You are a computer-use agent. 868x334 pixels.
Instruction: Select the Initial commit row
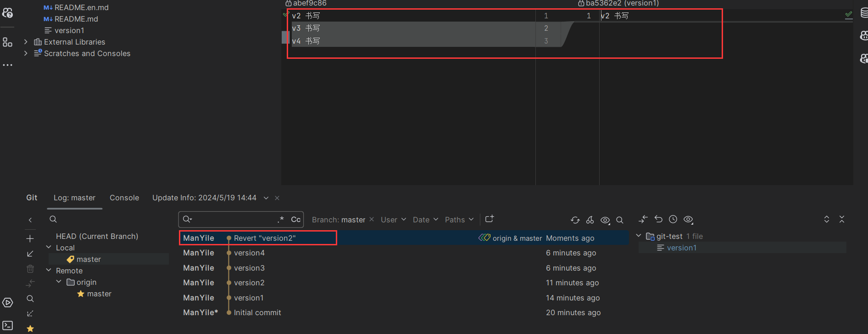tap(404, 312)
